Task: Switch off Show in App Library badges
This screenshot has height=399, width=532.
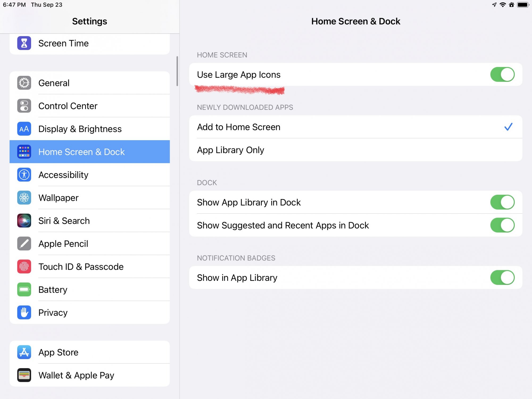Action: (x=502, y=277)
